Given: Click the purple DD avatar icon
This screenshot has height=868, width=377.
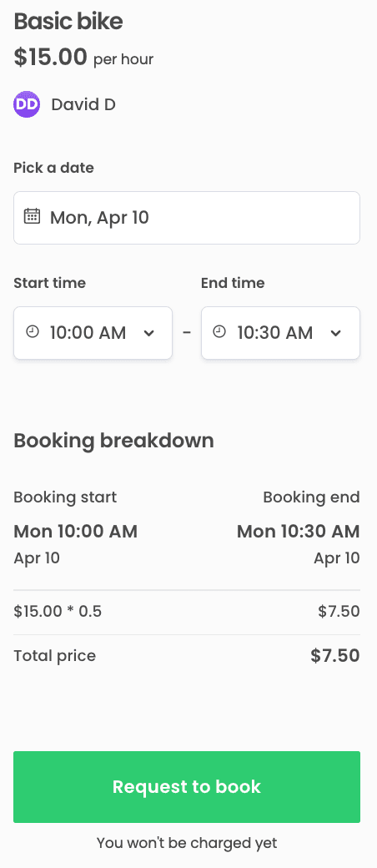Looking at the screenshot, I should [x=27, y=104].
